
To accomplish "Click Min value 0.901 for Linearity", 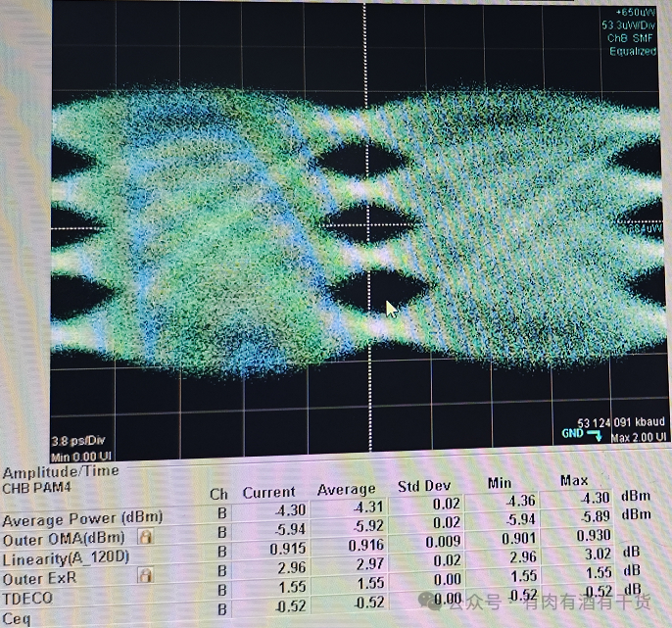I will point(519,539).
